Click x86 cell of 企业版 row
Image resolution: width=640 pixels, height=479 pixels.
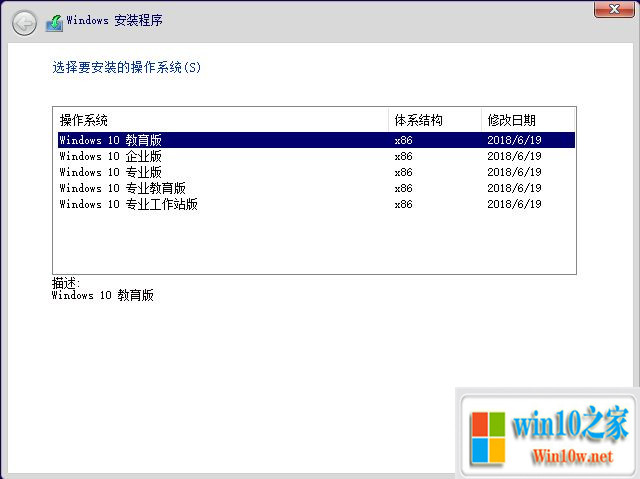pos(403,156)
